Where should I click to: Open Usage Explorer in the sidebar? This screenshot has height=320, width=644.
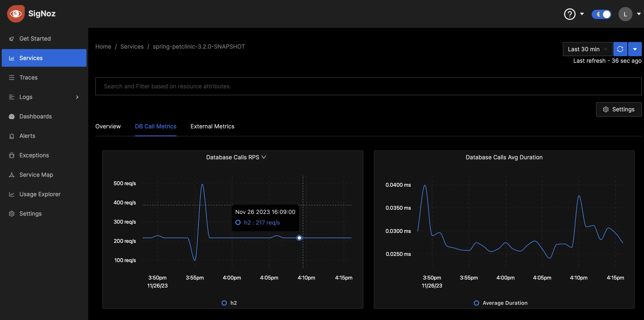[x=44, y=194]
